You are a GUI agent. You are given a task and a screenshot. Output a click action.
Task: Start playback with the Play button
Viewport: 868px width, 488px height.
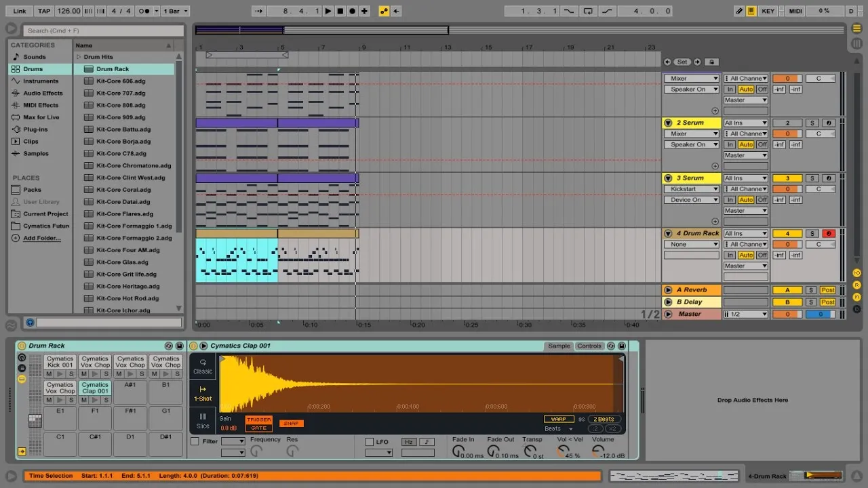pos(328,11)
